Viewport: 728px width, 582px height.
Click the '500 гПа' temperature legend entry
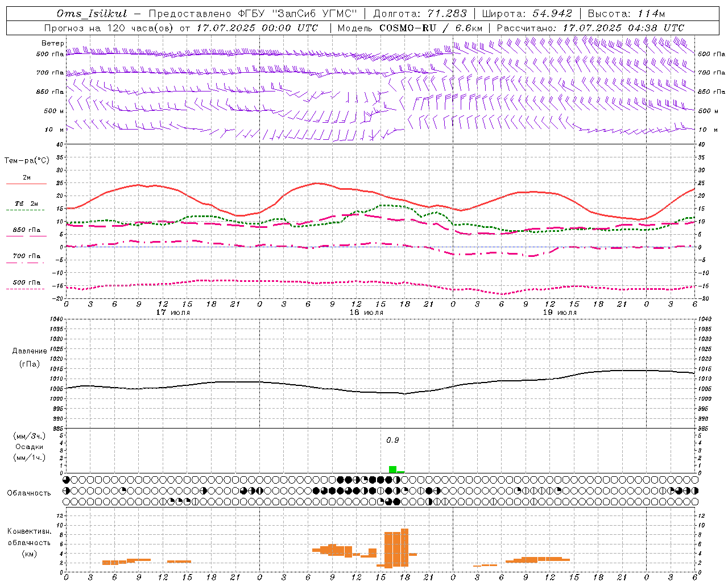[27, 282]
